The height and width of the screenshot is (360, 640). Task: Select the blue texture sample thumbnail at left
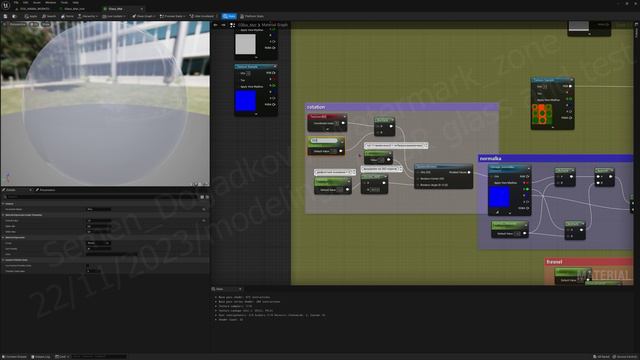coord(246,101)
